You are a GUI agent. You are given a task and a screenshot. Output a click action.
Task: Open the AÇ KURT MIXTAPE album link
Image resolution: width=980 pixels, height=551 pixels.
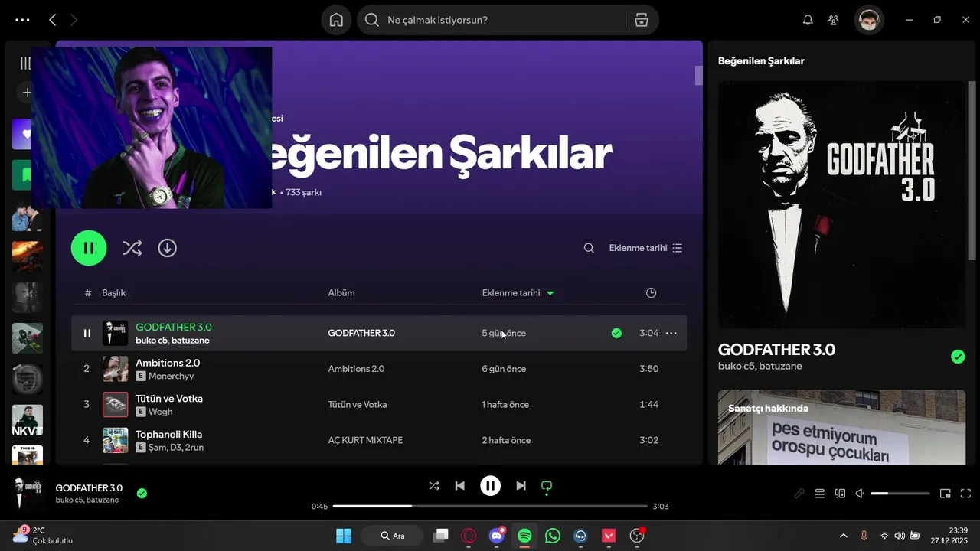tap(365, 440)
